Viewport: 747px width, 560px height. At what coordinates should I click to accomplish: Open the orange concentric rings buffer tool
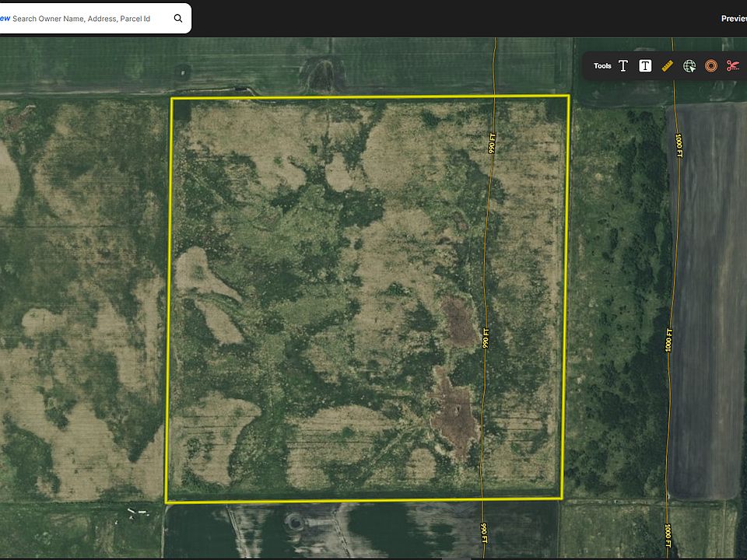[x=710, y=65]
